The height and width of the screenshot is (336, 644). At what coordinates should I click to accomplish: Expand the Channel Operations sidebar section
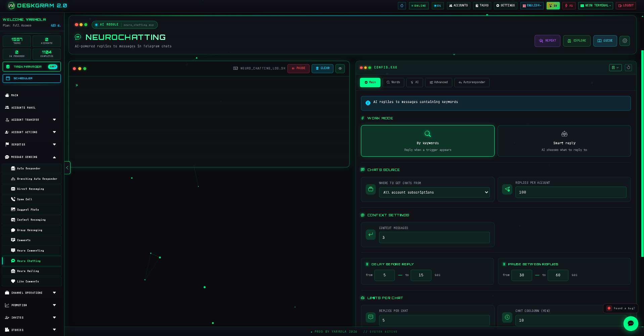(32, 293)
